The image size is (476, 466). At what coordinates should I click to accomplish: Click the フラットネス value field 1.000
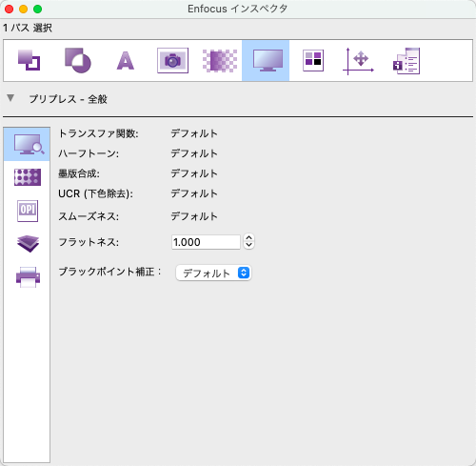(x=206, y=242)
